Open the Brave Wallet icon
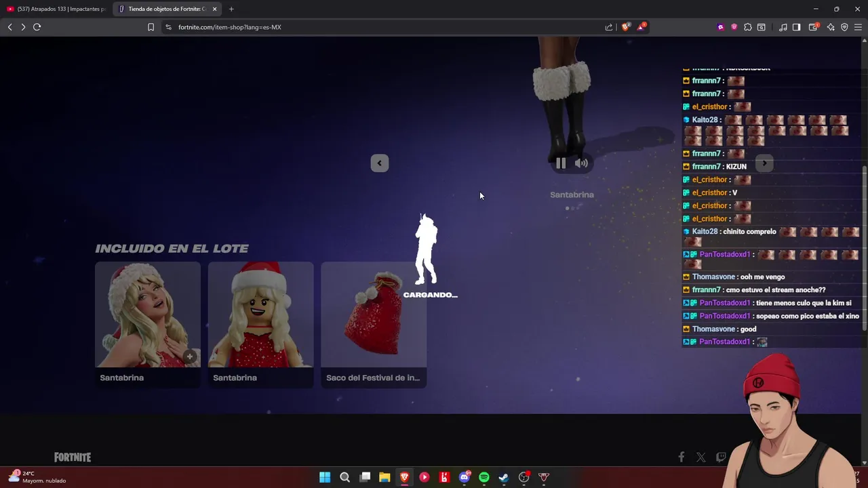 [x=813, y=27]
